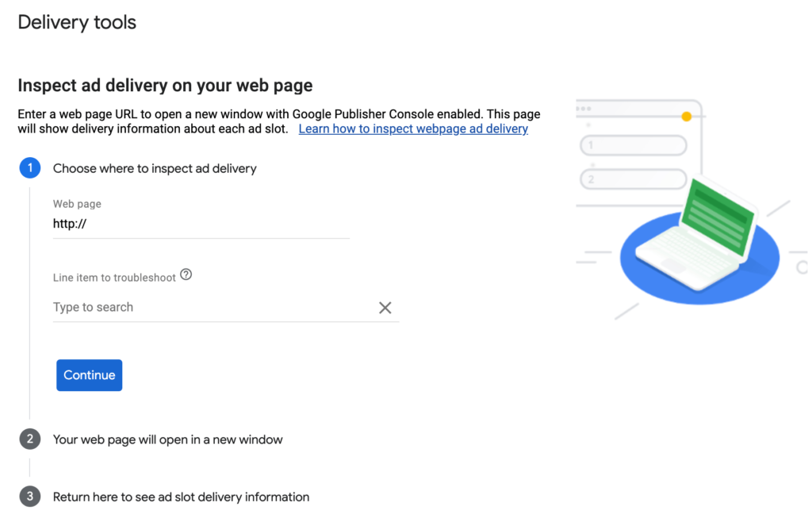Click the illustration box labeled 1

(x=633, y=146)
